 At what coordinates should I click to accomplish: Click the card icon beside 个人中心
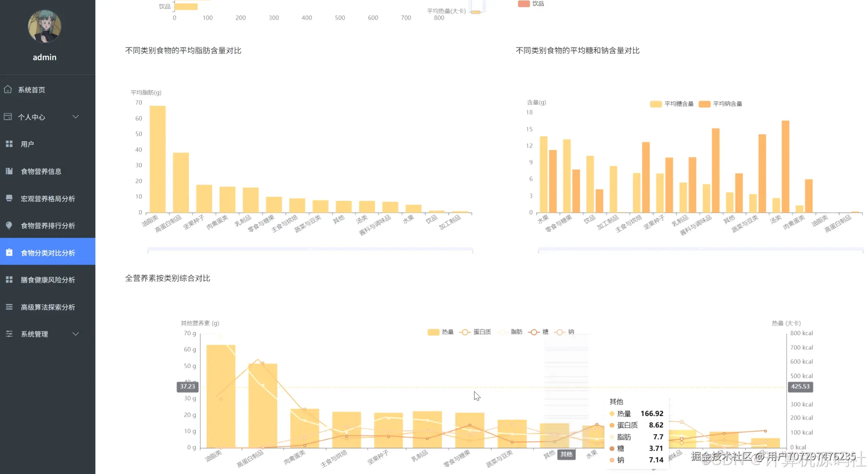[x=8, y=117]
